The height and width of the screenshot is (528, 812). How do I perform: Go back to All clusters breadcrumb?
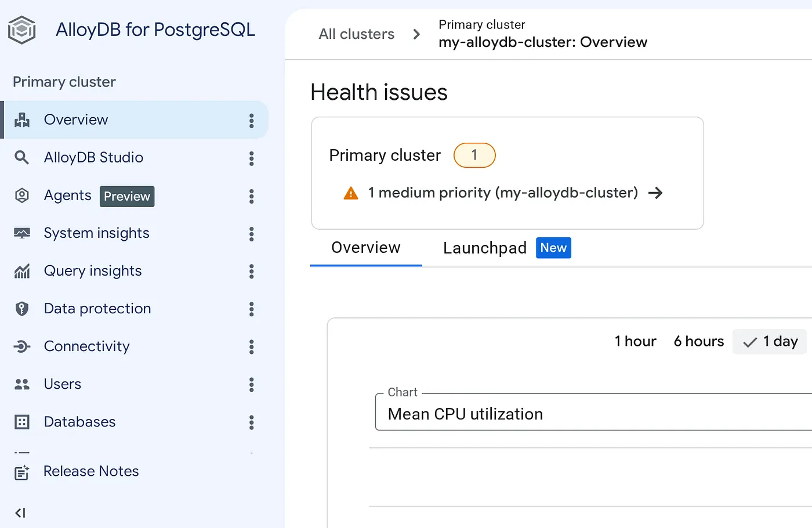(x=356, y=34)
